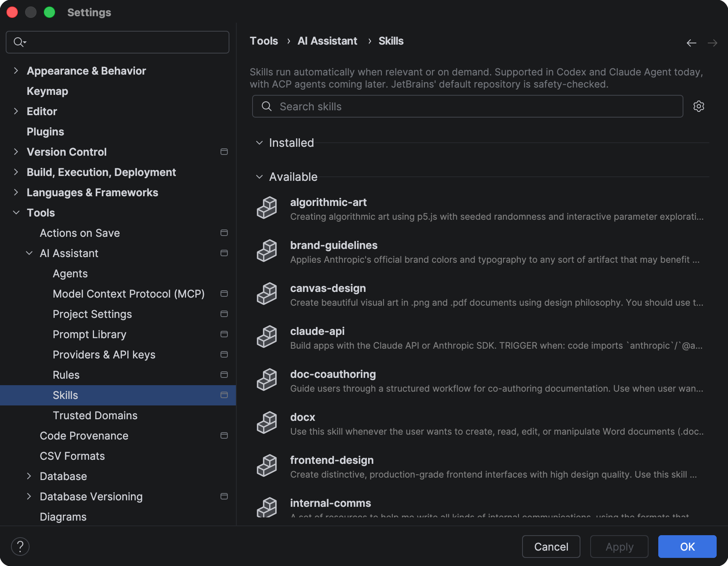The height and width of the screenshot is (566, 728).
Task: Click the magnifier in the settings search box
Action: pos(19,42)
